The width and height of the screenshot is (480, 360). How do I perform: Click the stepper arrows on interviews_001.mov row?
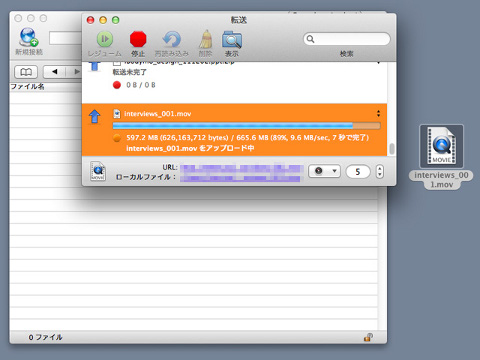(x=378, y=113)
